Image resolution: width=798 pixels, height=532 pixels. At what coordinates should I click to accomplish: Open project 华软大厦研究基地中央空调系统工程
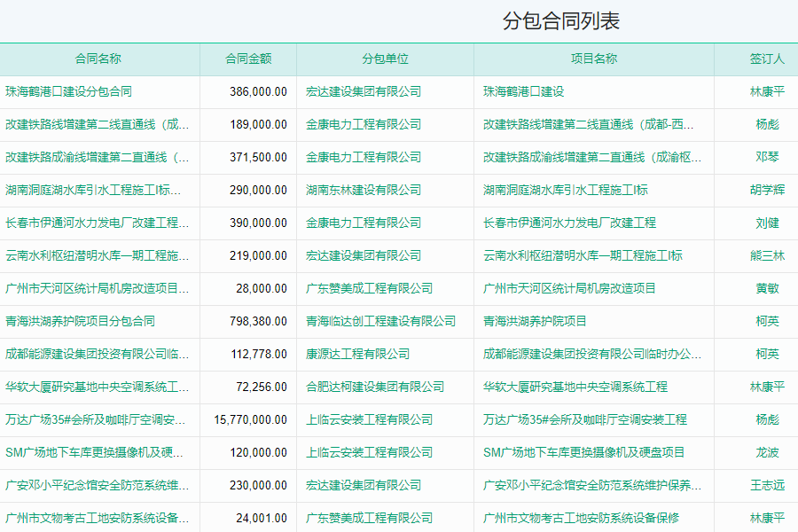click(575, 387)
